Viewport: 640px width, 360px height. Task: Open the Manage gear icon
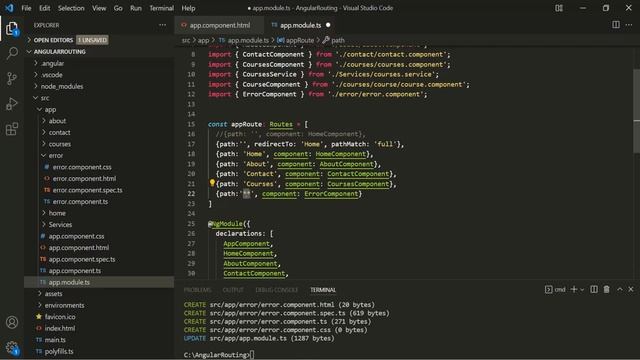coord(12,348)
